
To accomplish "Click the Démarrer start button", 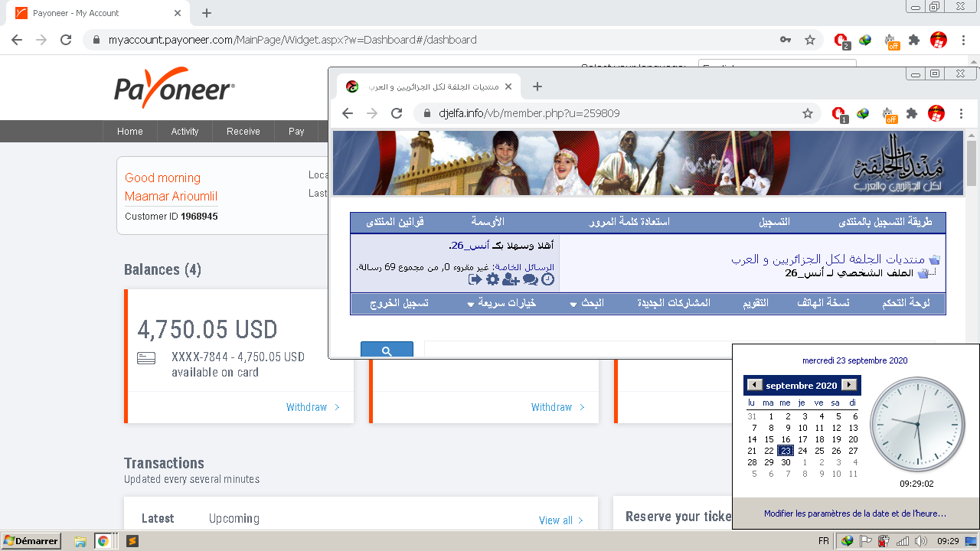I will pos(31,541).
